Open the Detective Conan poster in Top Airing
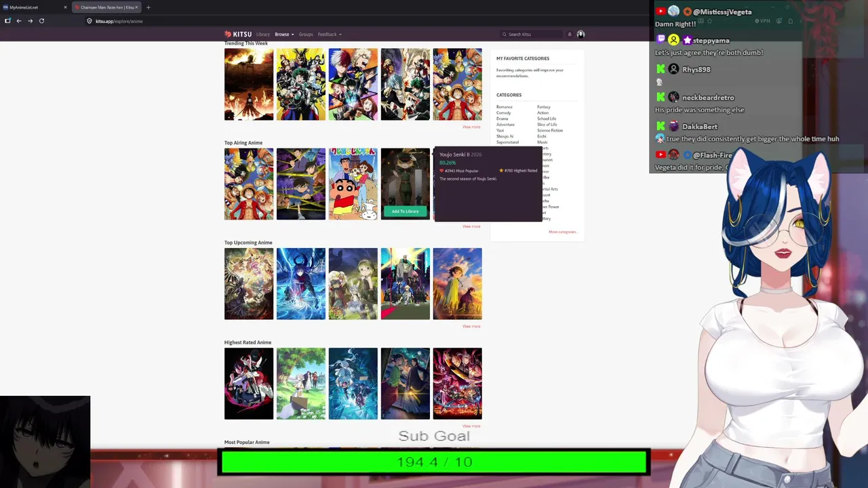 tap(301, 184)
